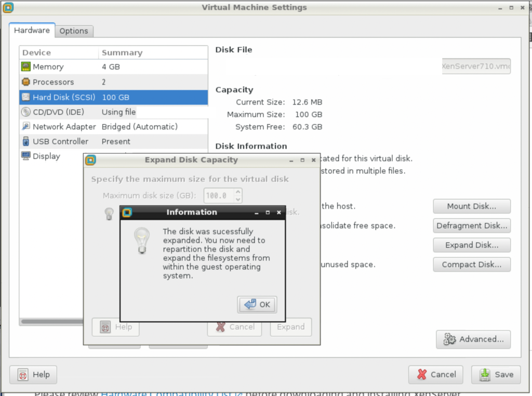Maximize the Information dialog
The width and height of the screenshot is (532, 396).
point(268,213)
